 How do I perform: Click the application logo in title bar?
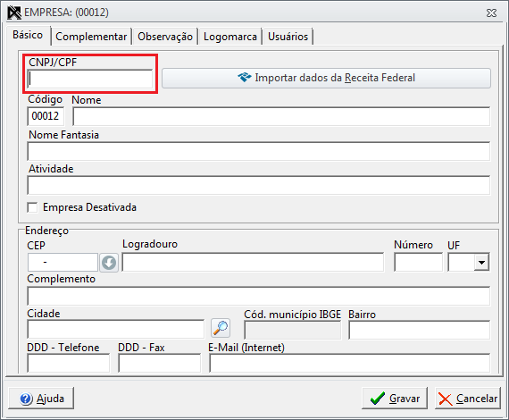(x=14, y=13)
